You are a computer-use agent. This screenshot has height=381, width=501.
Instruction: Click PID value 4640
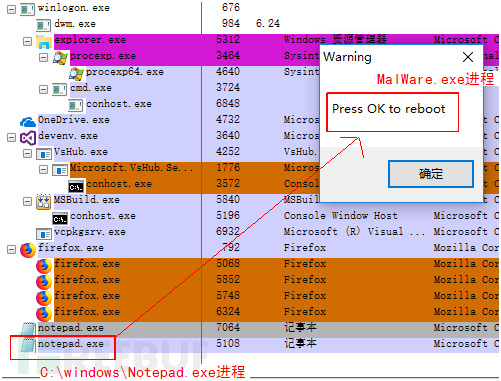[x=228, y=72]
